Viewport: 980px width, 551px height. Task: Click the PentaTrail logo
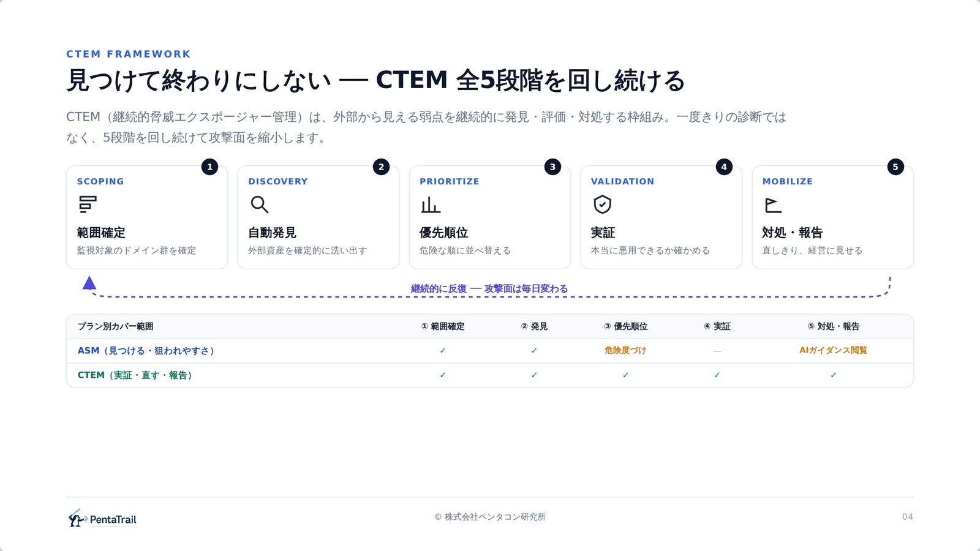click(x=102, y=519)
